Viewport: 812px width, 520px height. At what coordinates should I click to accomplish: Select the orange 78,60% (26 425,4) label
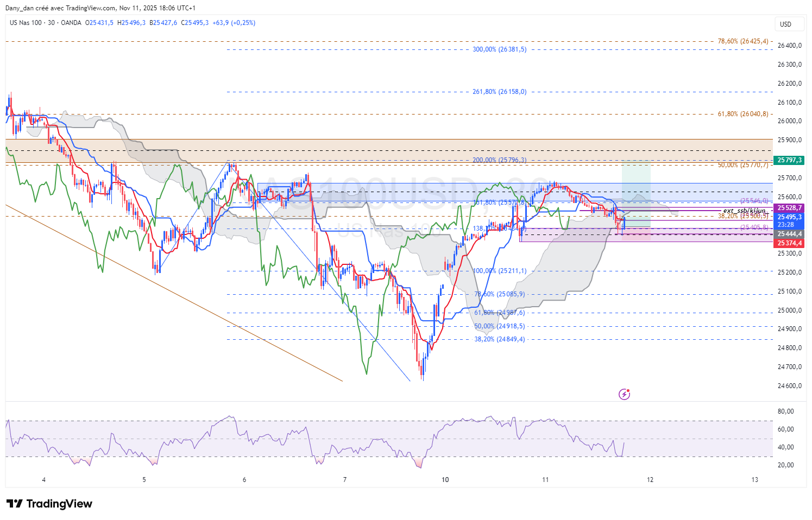[743, 41]
